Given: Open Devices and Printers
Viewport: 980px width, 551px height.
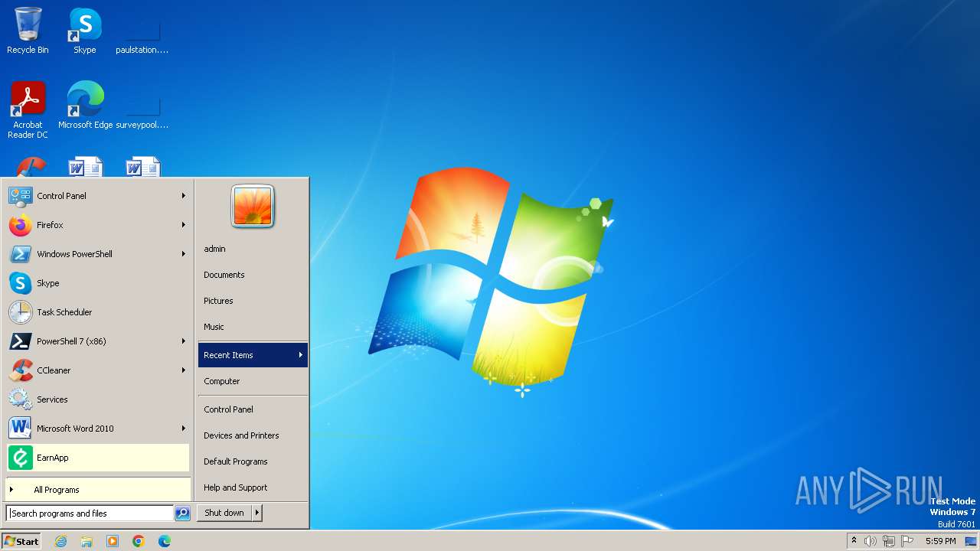Looking at the screenshot, I should [x=253, y=435].
